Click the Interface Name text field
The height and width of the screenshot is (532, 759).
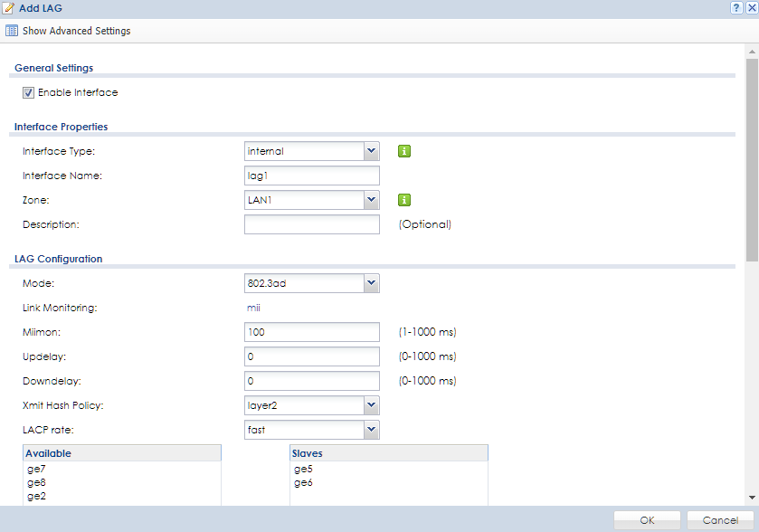(x=311, y=176)
